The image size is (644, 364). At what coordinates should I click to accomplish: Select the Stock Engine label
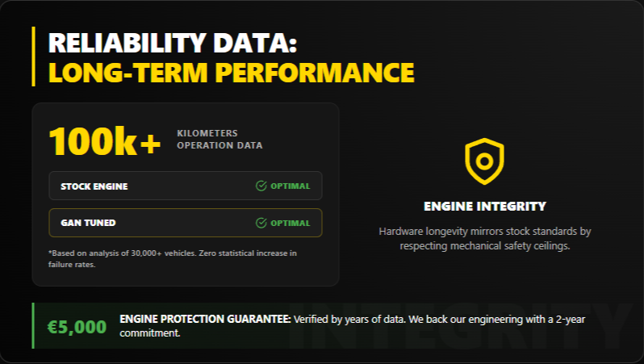click(x=94, y=186)
